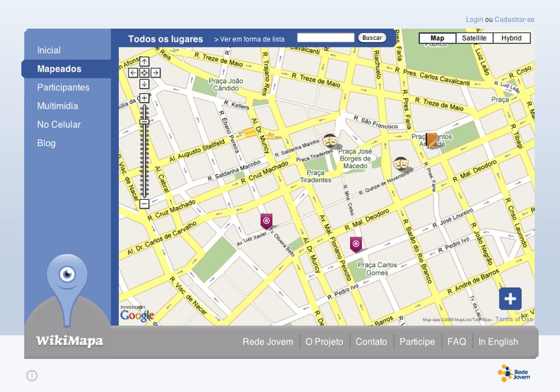Image resolution: width=560 pixels, height=392 pixels.
Task: Open theater masks marker near Praça Tiradentes
Action: (x=330, y=140)
